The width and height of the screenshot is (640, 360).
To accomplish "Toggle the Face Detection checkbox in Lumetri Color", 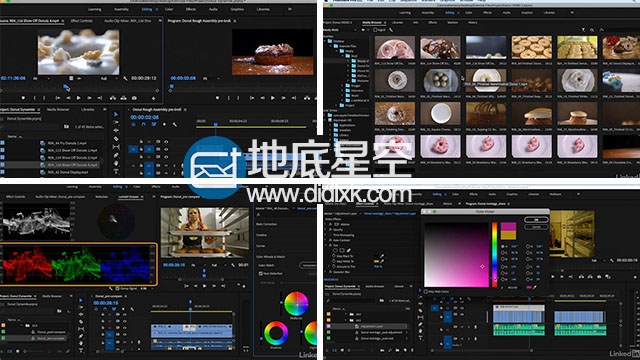I will point(260,273).
